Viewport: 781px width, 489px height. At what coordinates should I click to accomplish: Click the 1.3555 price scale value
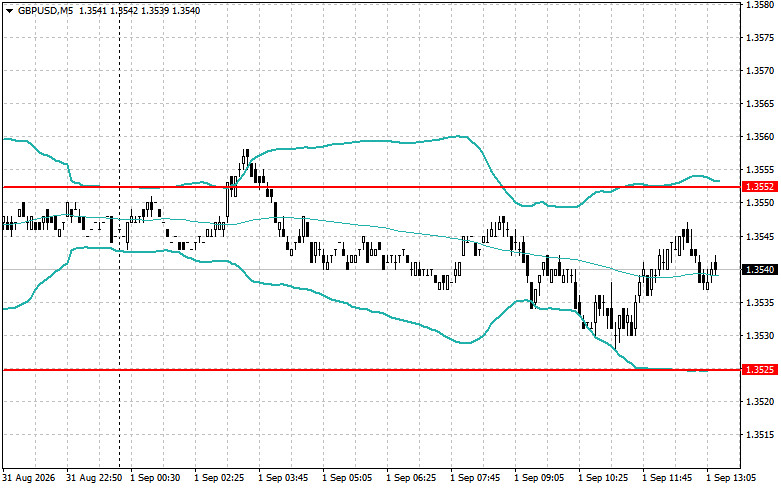point(760,170)
